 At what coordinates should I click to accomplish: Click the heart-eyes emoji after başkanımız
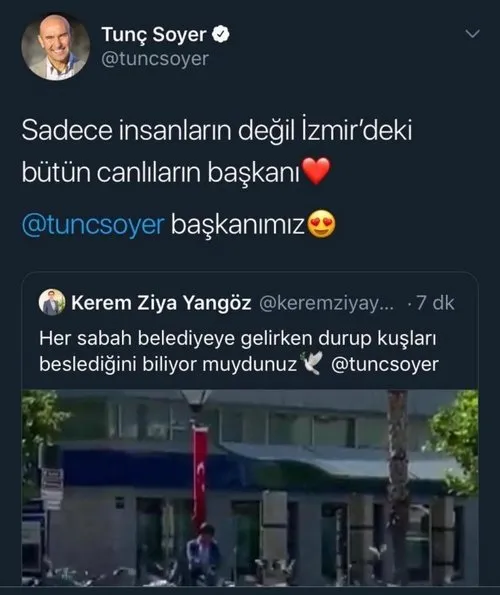[x=321, y=224]
